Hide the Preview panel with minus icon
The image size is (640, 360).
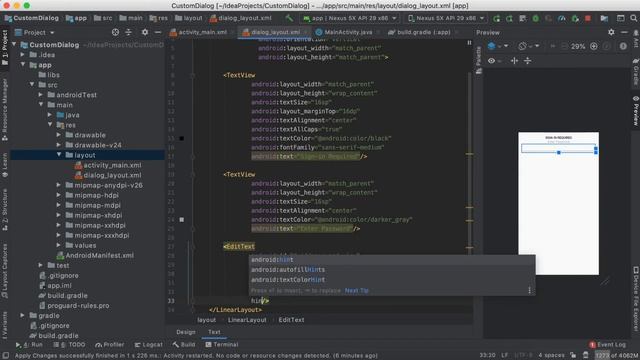click(624, 32)
